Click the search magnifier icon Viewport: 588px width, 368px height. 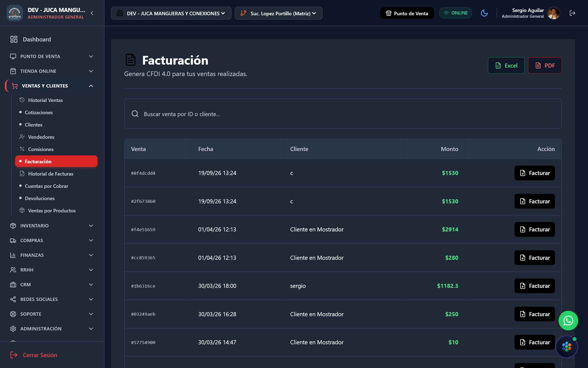tap(135, 114)
